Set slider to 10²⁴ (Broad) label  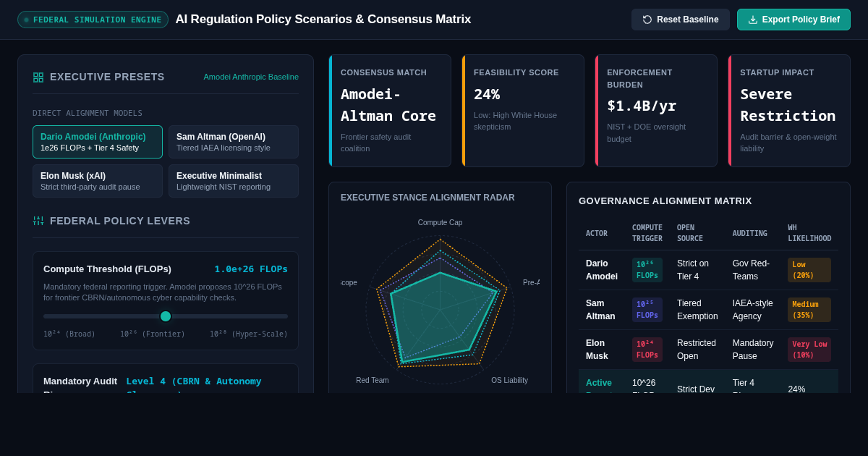[x=69, y=334]
